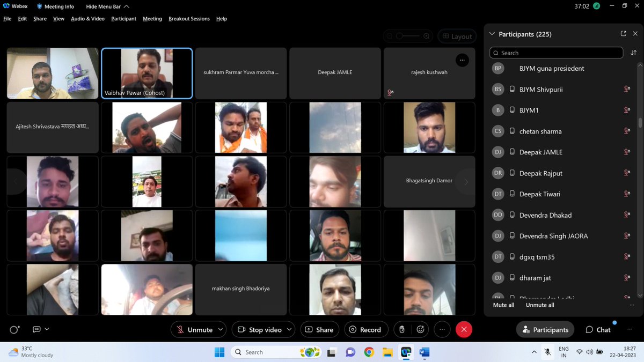644x362 pixels.
Task: Toggle Deepak JAMLE's mic icon in list
Action: 627,152
